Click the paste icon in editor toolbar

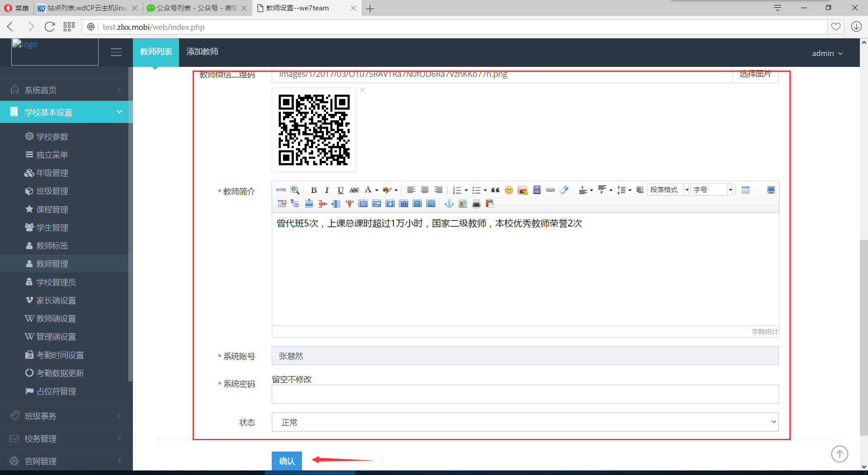(490, 204)
